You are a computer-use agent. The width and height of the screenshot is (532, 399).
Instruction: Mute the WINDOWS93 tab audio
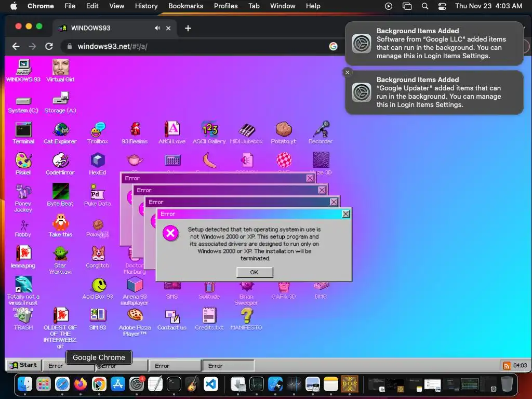click(157, 28)
